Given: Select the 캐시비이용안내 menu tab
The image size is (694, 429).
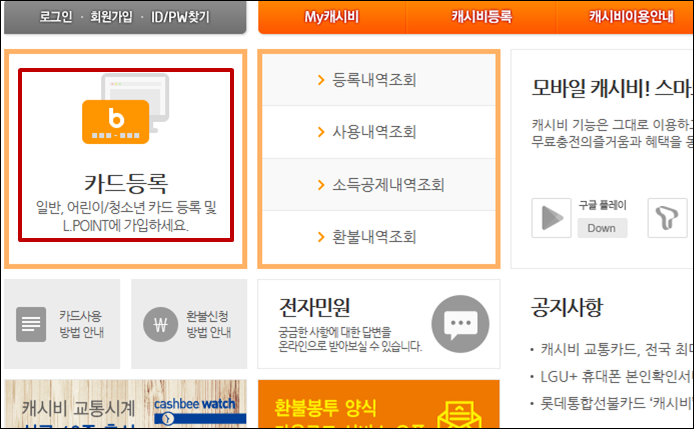Looking at the screenshot, I should [x=631, y=17].
